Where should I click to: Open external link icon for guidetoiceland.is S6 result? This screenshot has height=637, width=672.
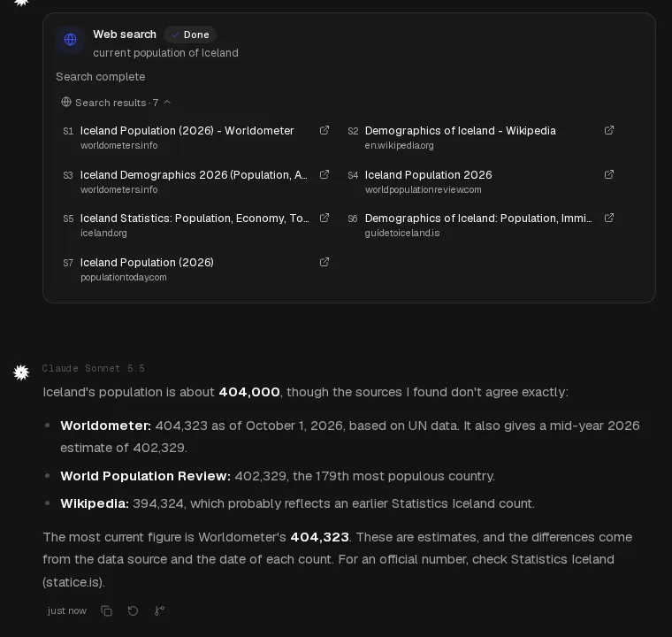(x=609, y=218)
